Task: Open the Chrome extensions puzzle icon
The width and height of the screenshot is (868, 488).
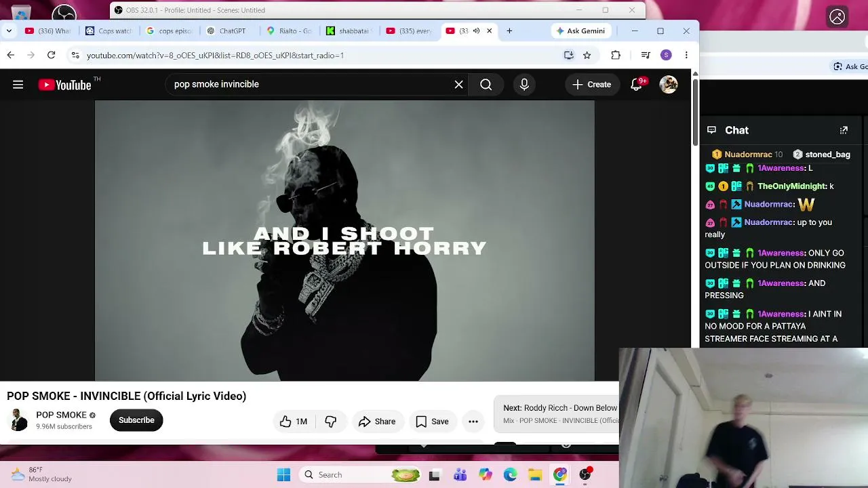Action: point(616,56)
